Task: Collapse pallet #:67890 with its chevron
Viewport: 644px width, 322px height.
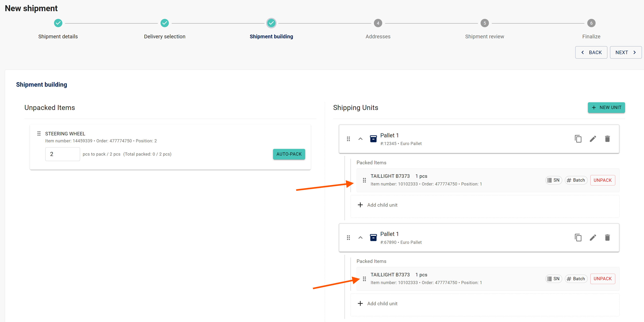Action: 360,237
